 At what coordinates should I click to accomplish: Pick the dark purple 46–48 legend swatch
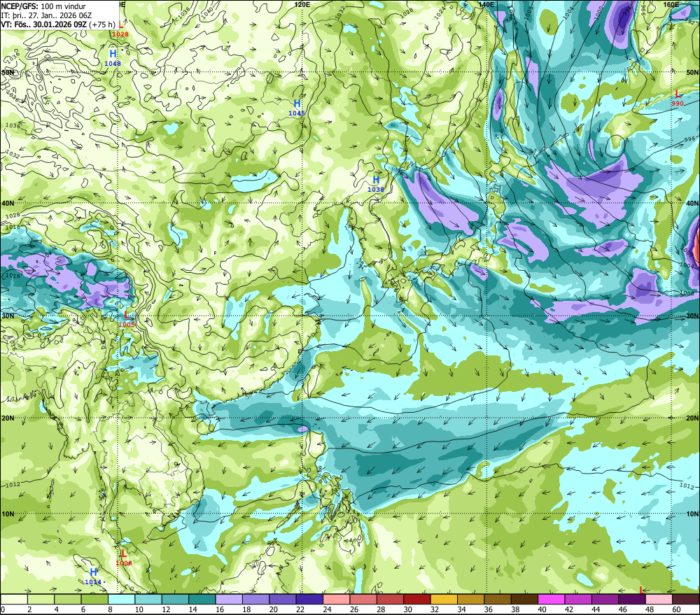631,599
